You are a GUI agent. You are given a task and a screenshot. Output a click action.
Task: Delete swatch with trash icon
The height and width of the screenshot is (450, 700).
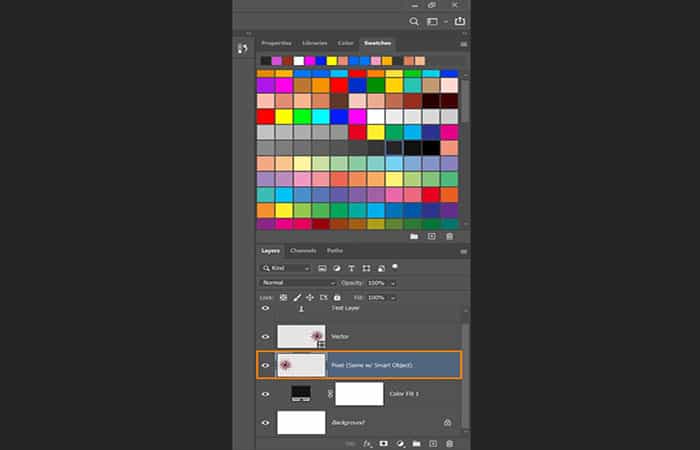pos(450,236)
